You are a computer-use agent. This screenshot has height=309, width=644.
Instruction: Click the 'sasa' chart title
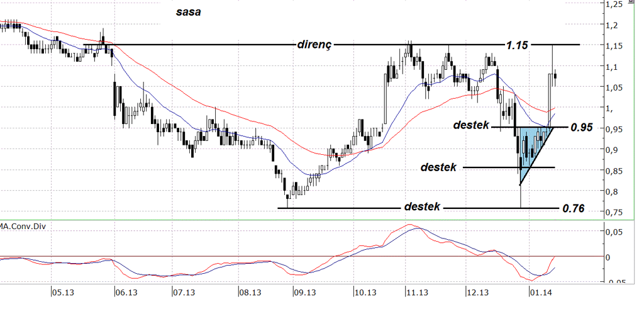(x=189, y=12)
